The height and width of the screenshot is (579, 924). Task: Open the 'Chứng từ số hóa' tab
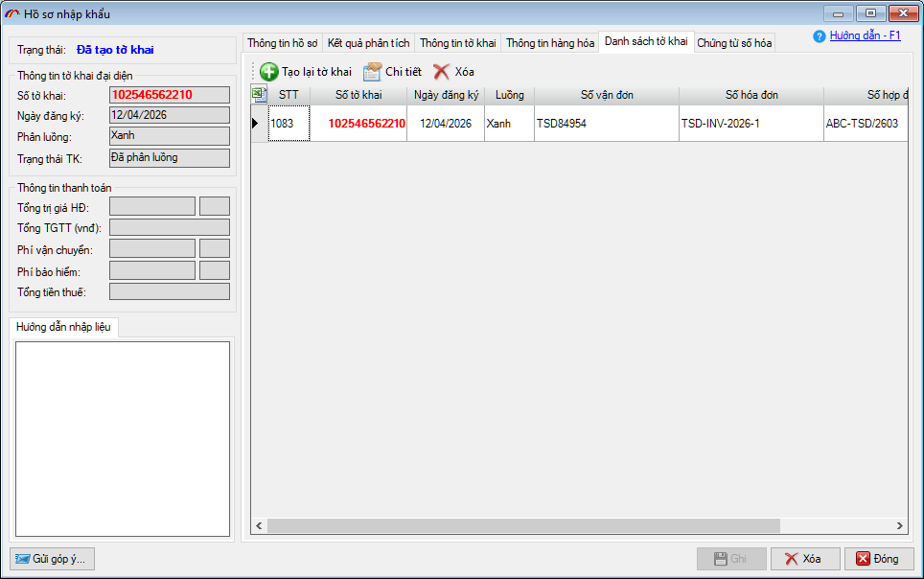tap(733, 43)
